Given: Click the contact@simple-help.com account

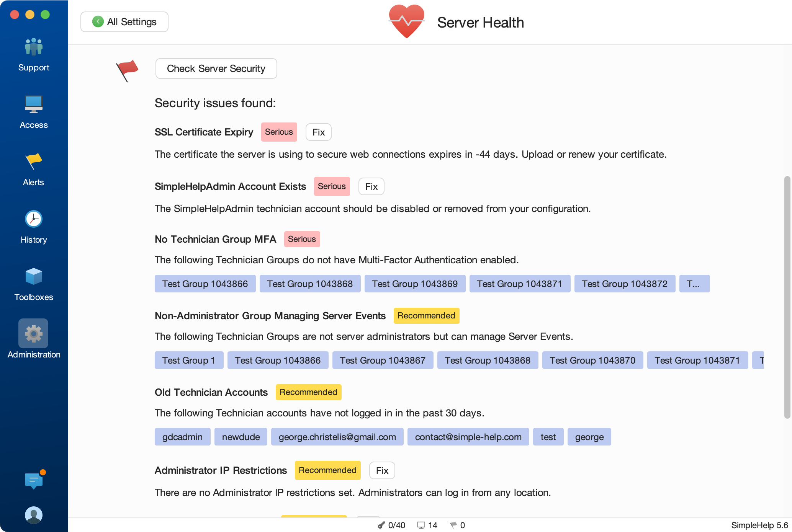Looking at the screenshot, I should 468,437.
